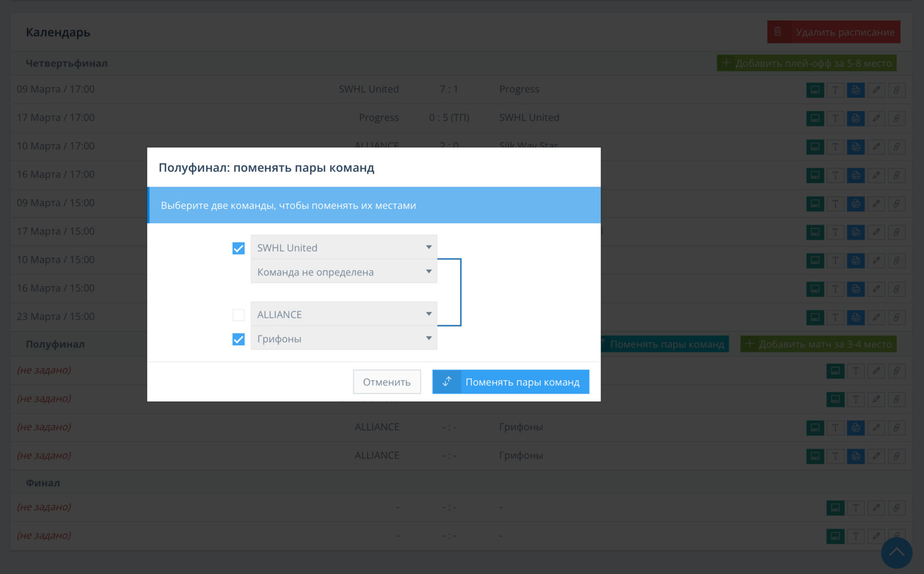Click the trash icon on the Удалить расписание button
Image resolution: width=924 pixels, height=574 pixels.
click(x=778, y=32)
